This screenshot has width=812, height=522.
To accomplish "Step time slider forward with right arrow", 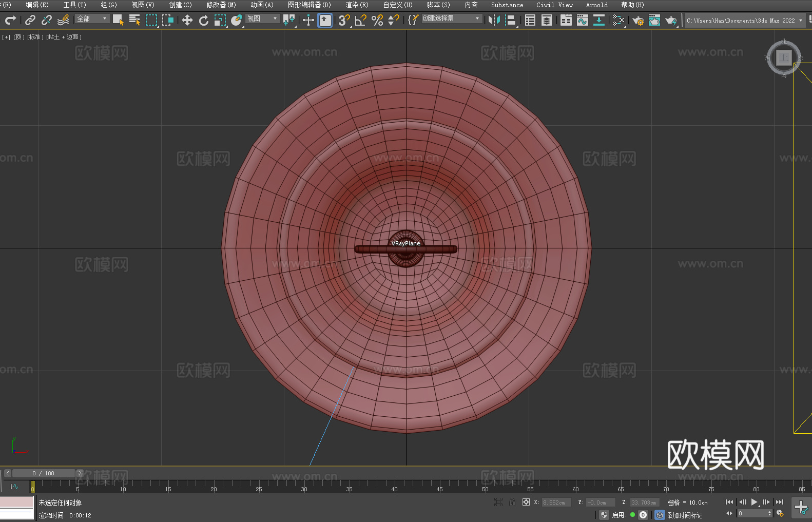I will 80,473.
